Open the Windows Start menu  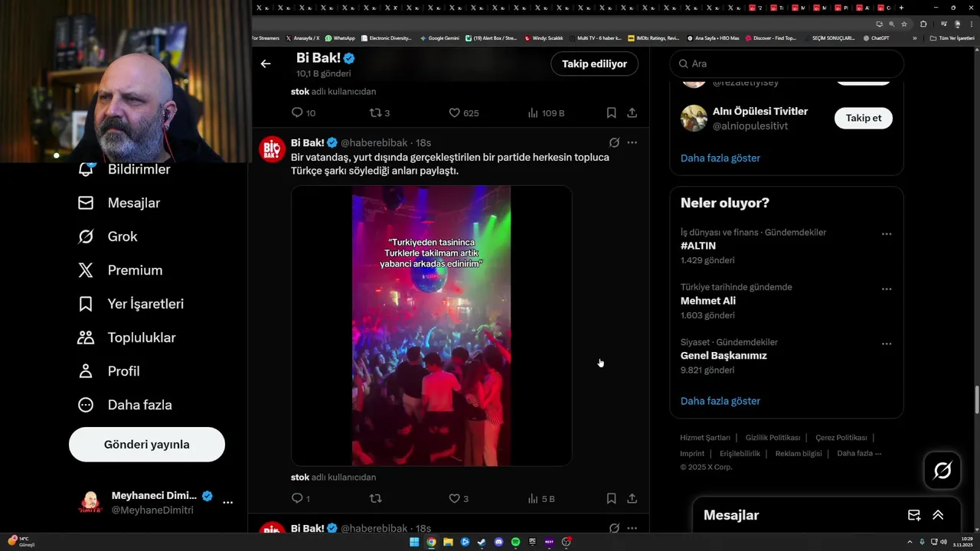[414, 542]
